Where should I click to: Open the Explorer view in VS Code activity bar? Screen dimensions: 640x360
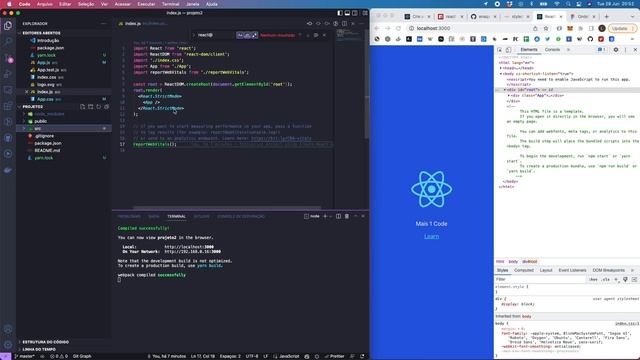(8, 25)
